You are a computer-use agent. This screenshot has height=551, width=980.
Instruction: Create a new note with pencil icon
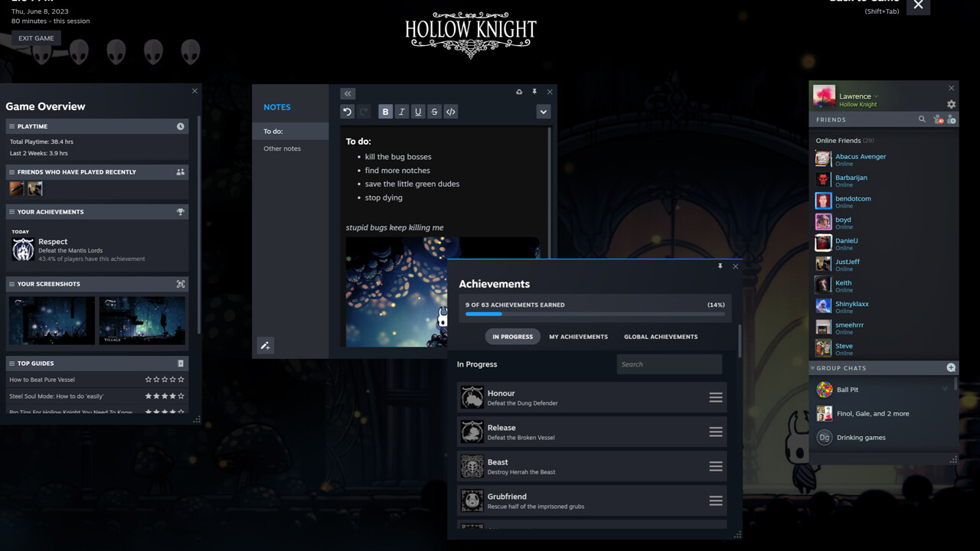click(265, 345)
